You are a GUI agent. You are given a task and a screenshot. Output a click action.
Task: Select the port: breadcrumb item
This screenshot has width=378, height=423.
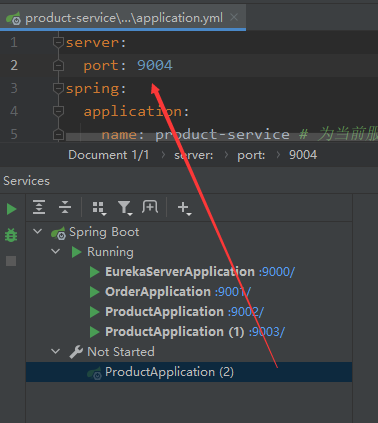click(x=251, y=155)
